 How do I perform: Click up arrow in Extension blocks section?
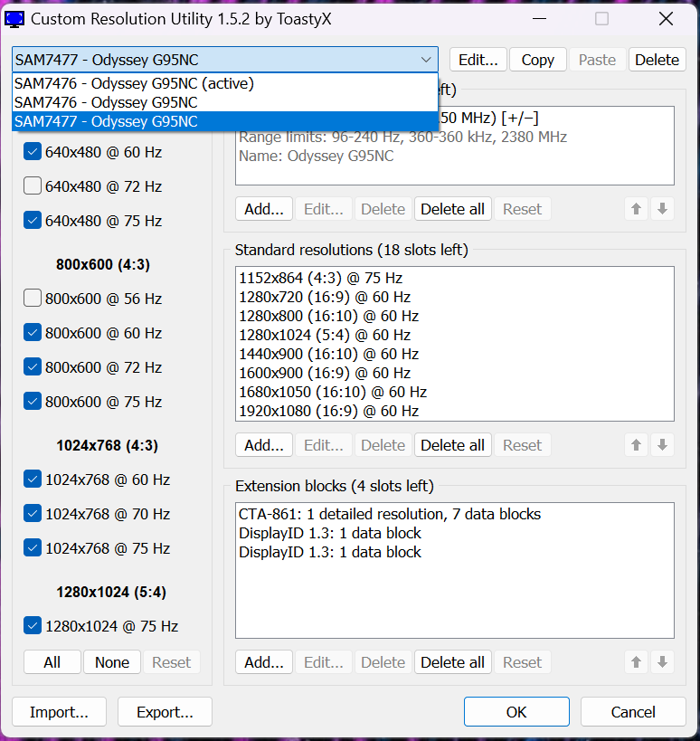[636, 662]
